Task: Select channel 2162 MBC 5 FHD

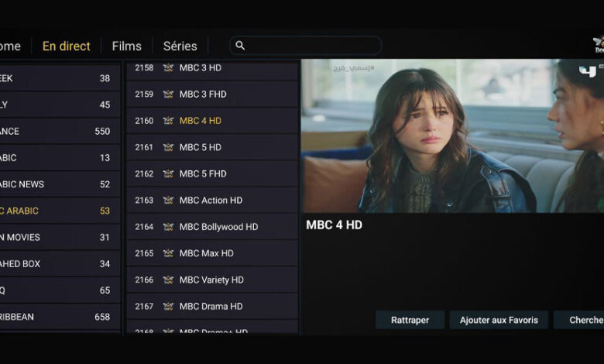Action: point(212,173)
